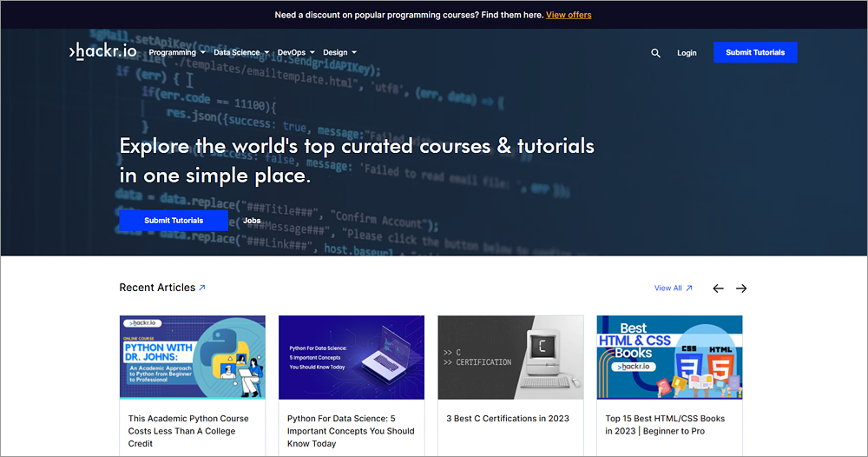
Task: Open the C Certification article thumbnail
Action: [510, 357]
